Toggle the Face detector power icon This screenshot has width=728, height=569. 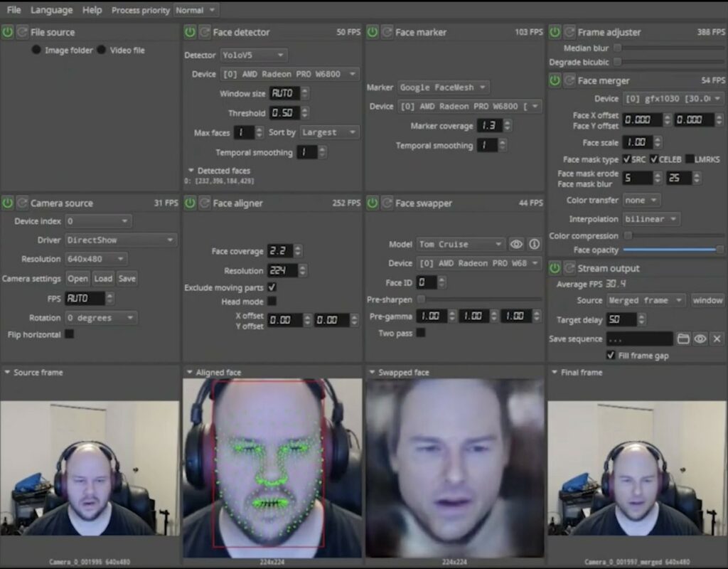click(190, 32)
